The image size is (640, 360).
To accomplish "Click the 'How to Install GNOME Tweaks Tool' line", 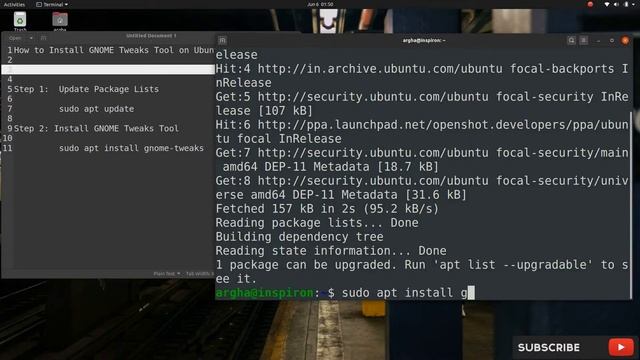I will click(113, 50).
